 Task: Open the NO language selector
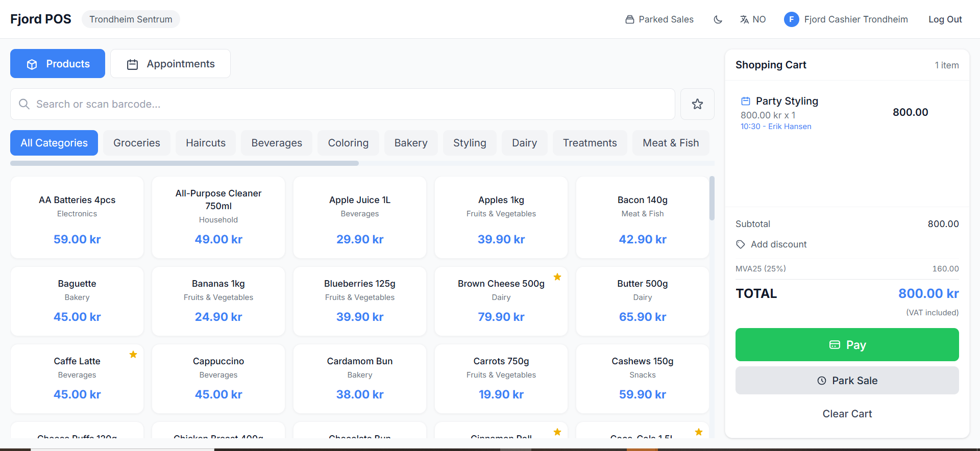click(753, 19)
